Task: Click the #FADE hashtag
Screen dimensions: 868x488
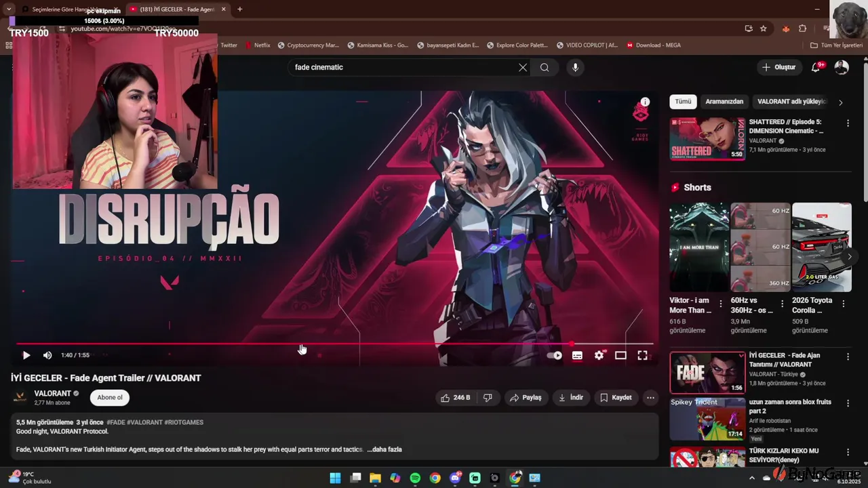Action: [116, 422]
